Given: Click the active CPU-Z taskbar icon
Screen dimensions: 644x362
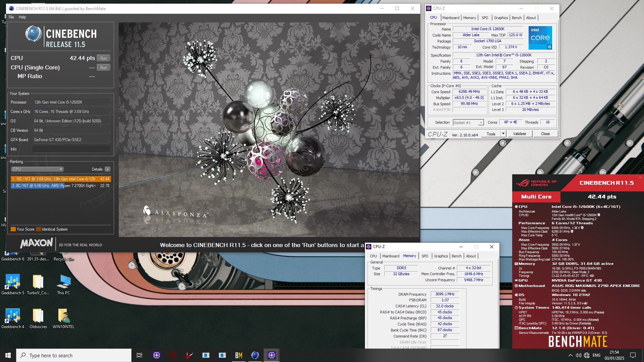Looking at the screenshot, I should [x=272, y=355].
